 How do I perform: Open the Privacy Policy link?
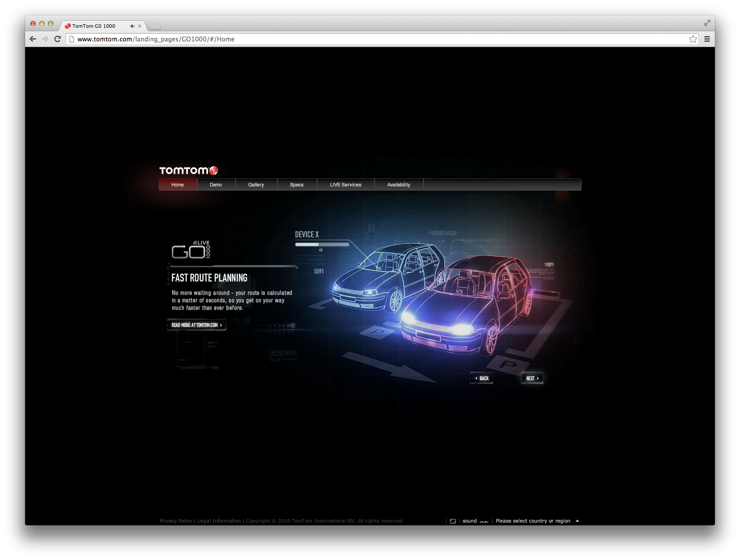point(176,521)
